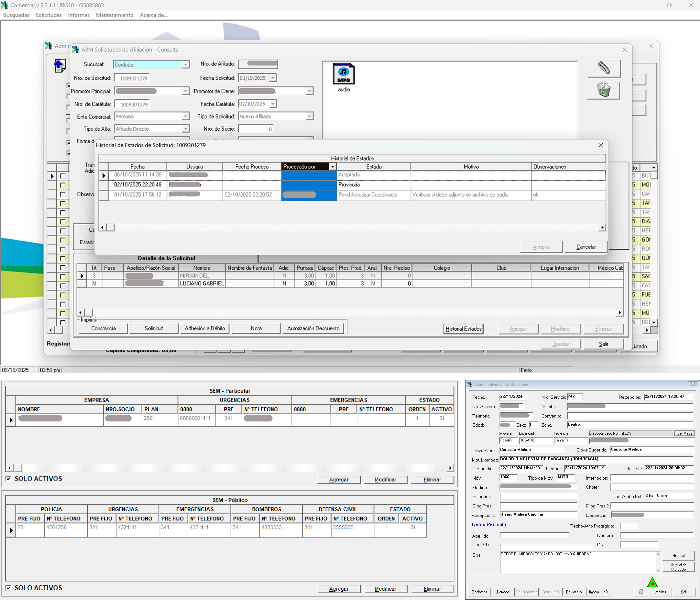The width and height of the screenshot is (700, 600).
Task: Expand the Ente Comercial dropdown
Action: 185,117
